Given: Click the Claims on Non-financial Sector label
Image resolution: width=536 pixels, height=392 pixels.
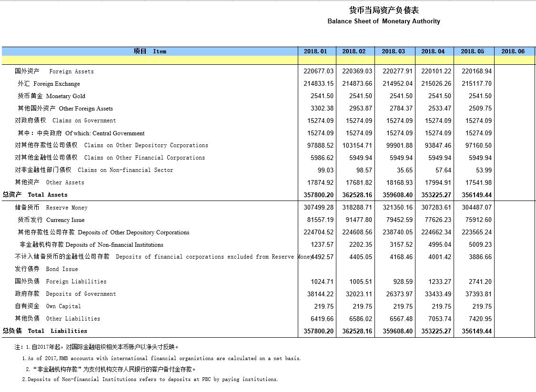Looking at the screenshot, I should tap(94, 170).
